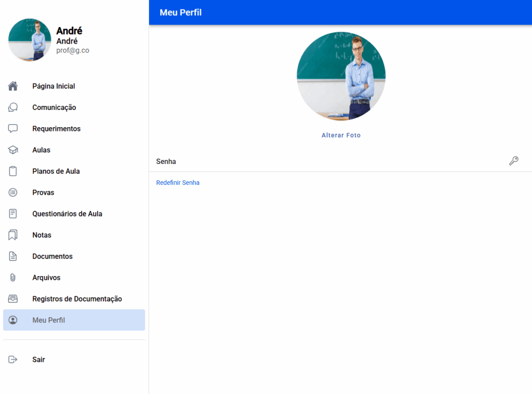Go to Página Inicial
The width and height of the screenshot is (532, 394).
click(x=54, y=86)
